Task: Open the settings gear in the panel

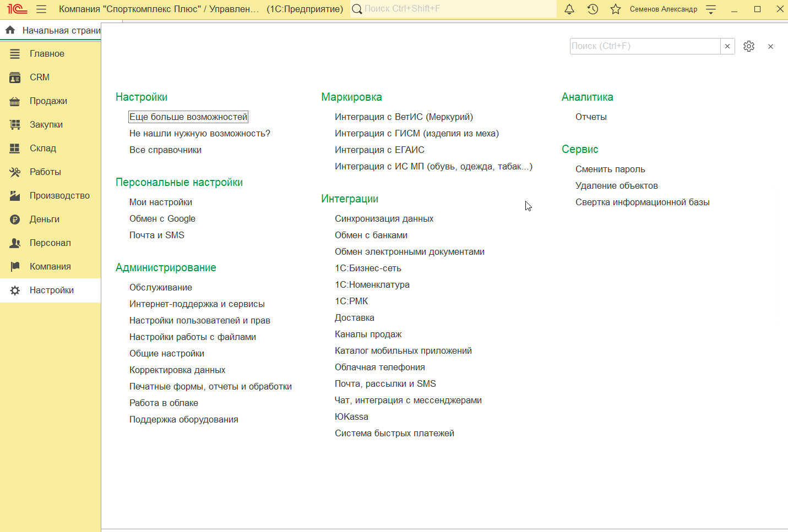Action: click(x=749, y=46)
